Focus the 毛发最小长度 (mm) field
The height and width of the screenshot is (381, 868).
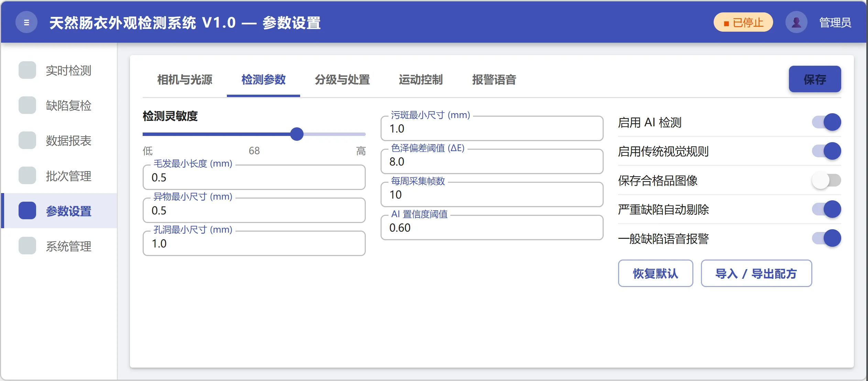tap(254, 177)
